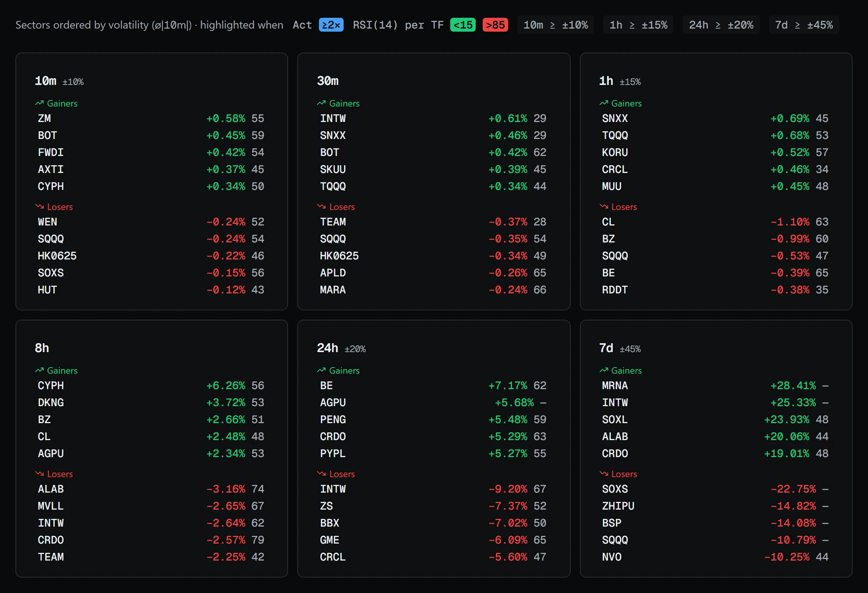This screenshot has width=868, height=593.
Task: Select RDDT row in 1h losers
Action: [715, 290]
